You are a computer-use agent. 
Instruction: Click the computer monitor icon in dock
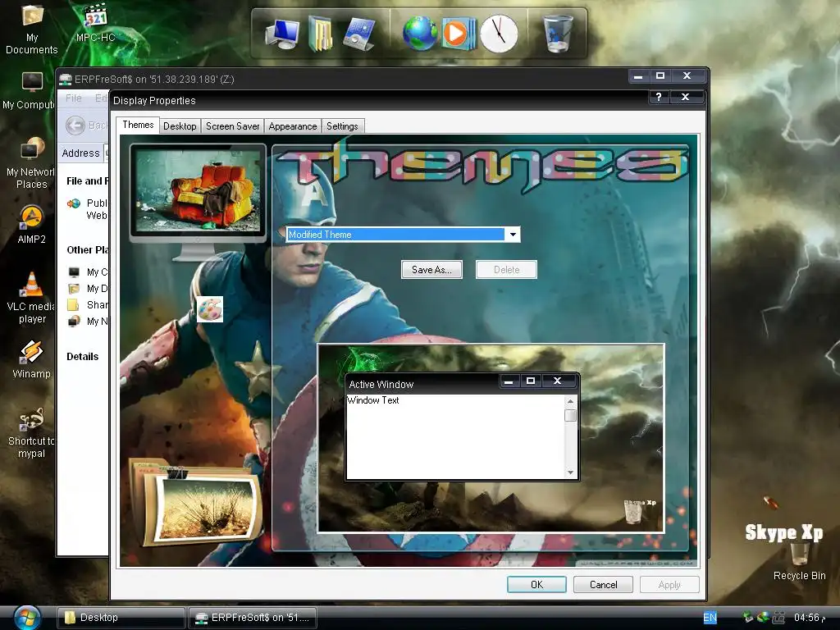[282, 33]
